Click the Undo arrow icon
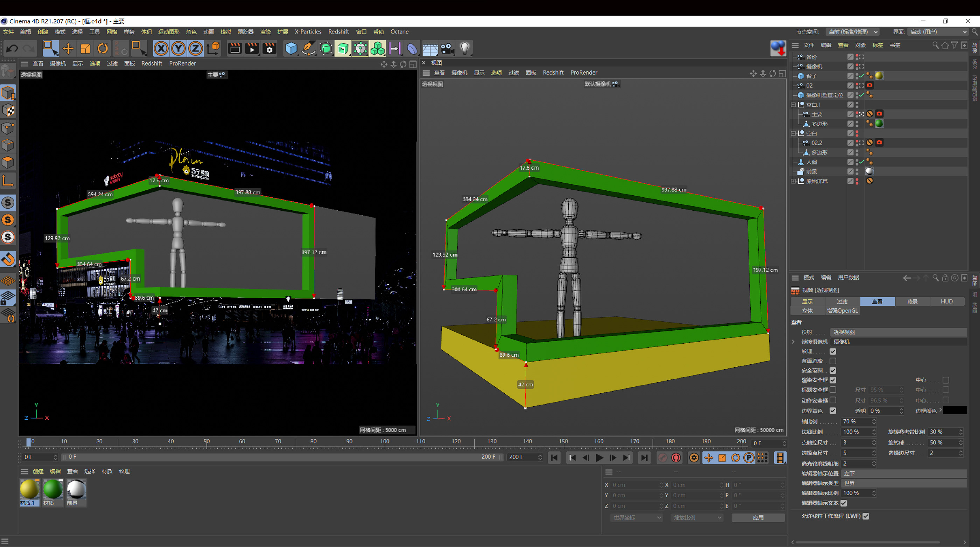 coord(12,48)
